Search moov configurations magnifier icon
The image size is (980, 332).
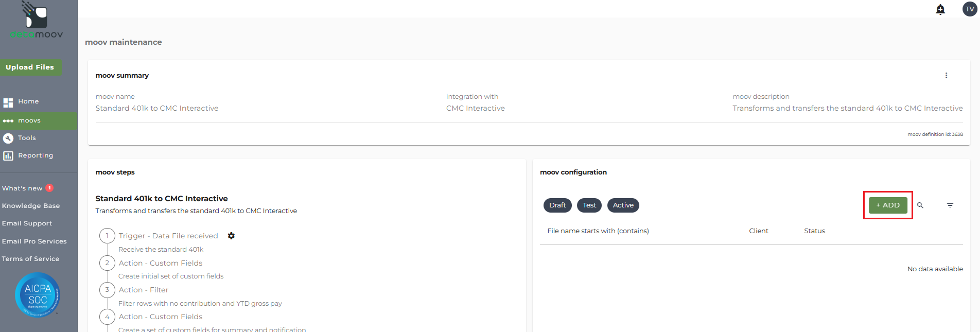click(x=920, y=205)
